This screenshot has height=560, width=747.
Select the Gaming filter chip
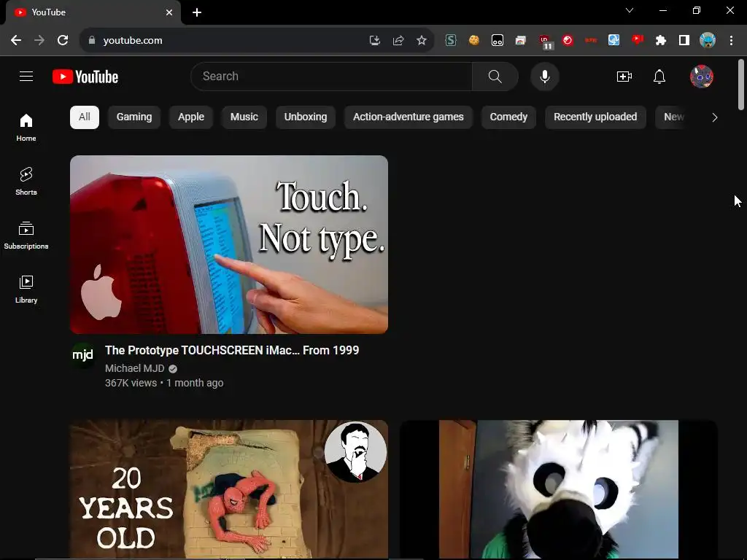[x=134, y=117]
